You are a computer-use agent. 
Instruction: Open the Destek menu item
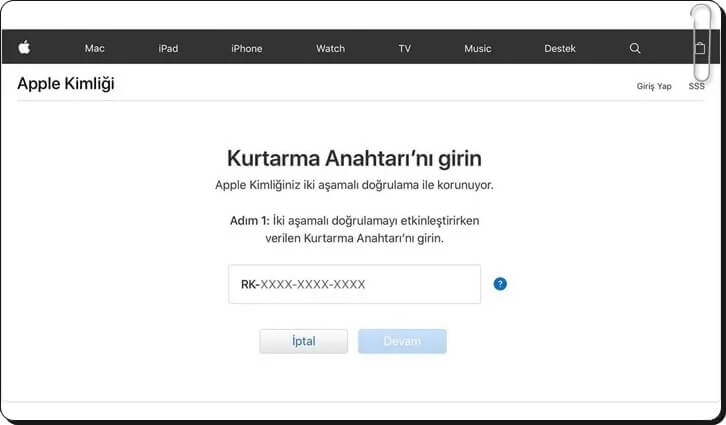coord(560,49)
